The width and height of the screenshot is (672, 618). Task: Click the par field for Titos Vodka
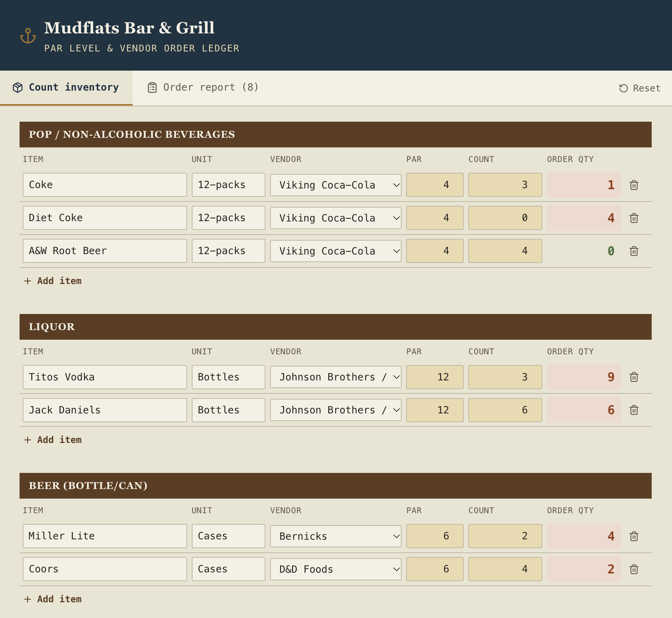click(x=435, y=377)
